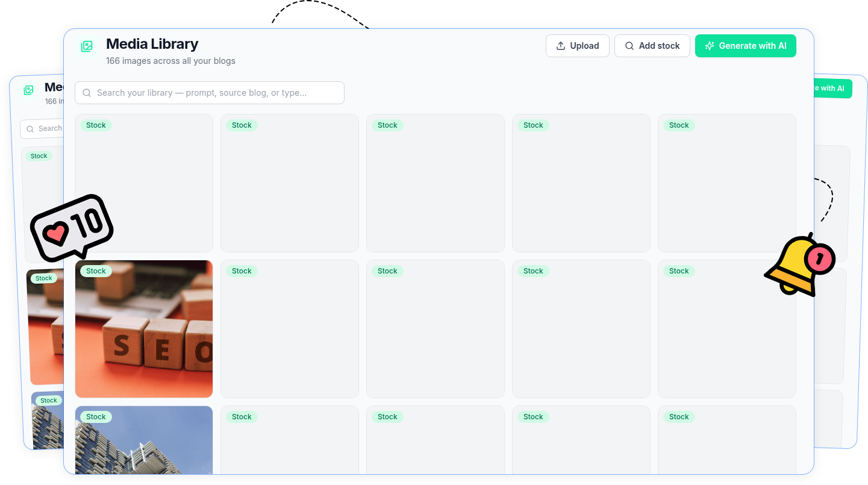Viewport: 868px width, 485px height.
Task: Click the media library icon in left background window
Action: pyautogui.click(x=28, y=90)
